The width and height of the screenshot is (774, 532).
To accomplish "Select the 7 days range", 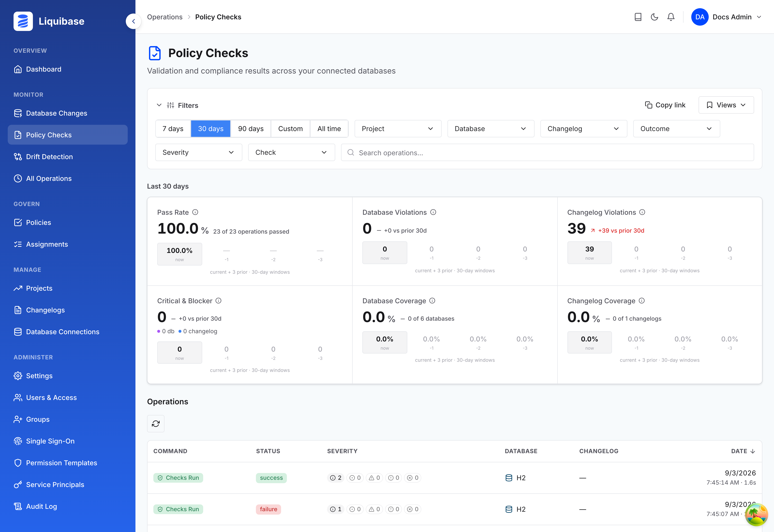I will (173, 129).
